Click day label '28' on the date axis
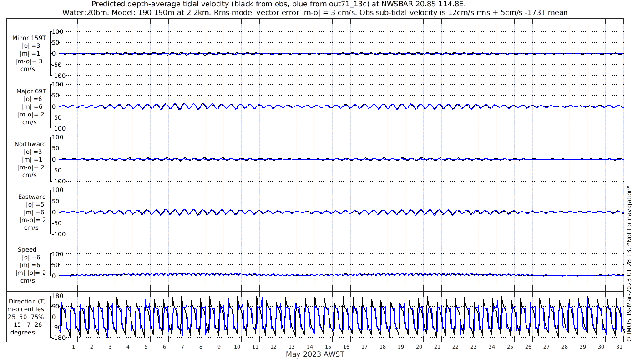 click(x=565, y=347)
